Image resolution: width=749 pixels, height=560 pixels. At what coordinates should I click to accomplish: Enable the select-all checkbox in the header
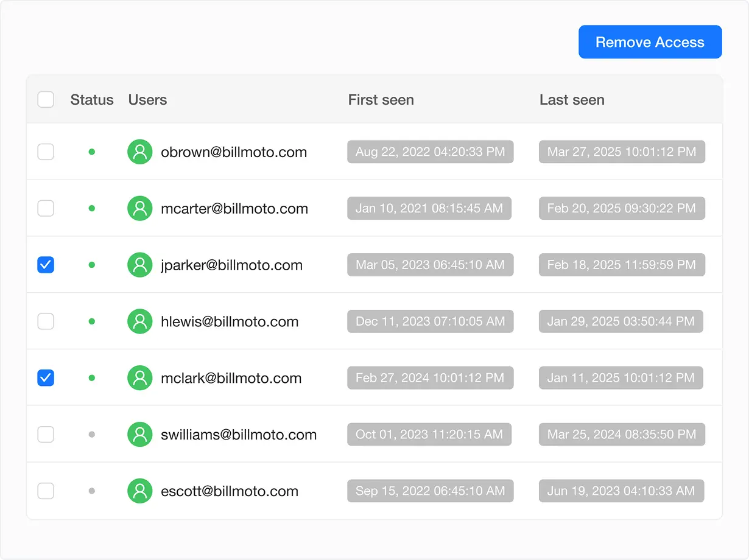tap(46, 99)
